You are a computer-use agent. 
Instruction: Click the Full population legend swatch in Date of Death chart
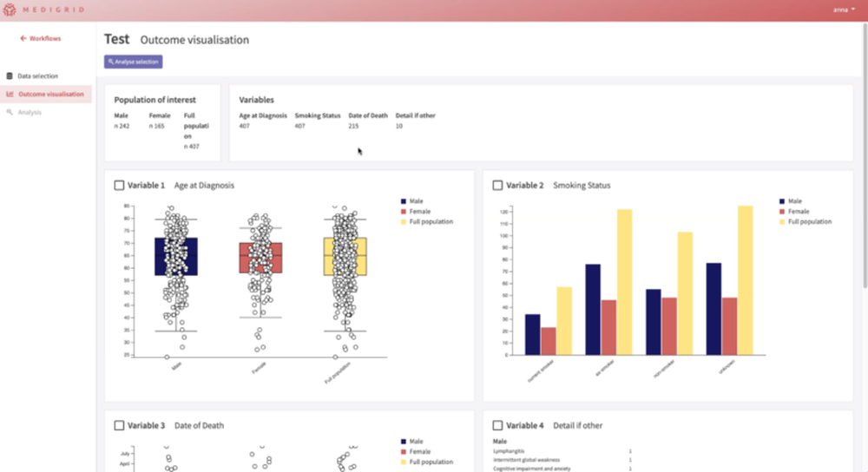pos(404,462)
